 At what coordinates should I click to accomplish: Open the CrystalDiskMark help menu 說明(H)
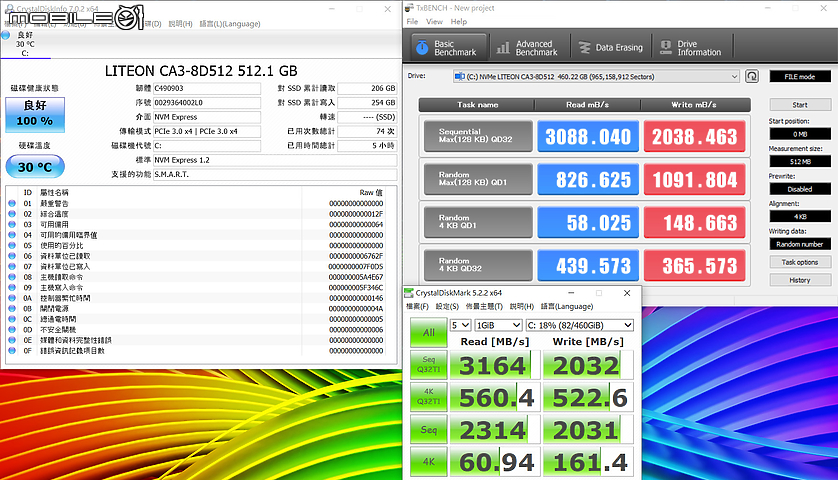522,306
